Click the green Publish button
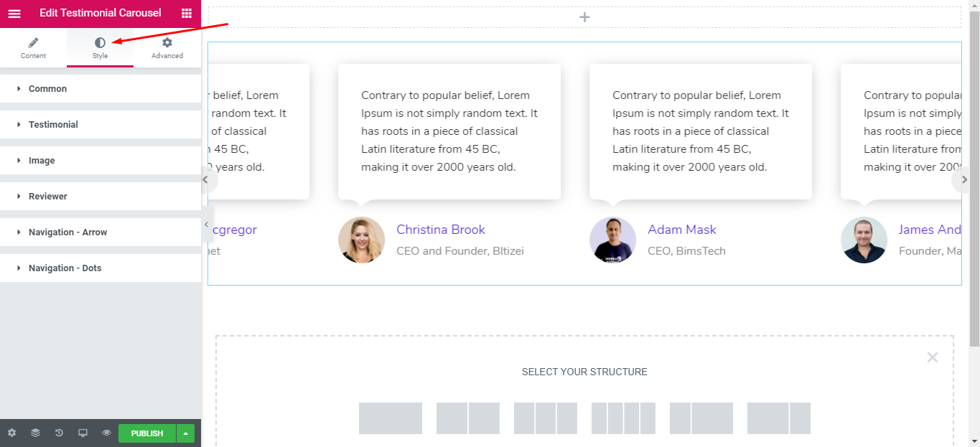Screen dimensions: 980x447 point(147,433)
